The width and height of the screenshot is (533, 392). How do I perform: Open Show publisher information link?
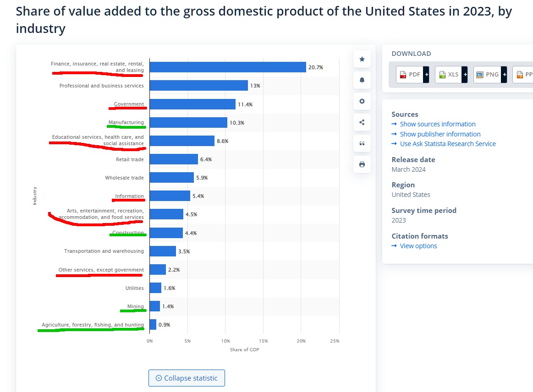pos(440,134)
